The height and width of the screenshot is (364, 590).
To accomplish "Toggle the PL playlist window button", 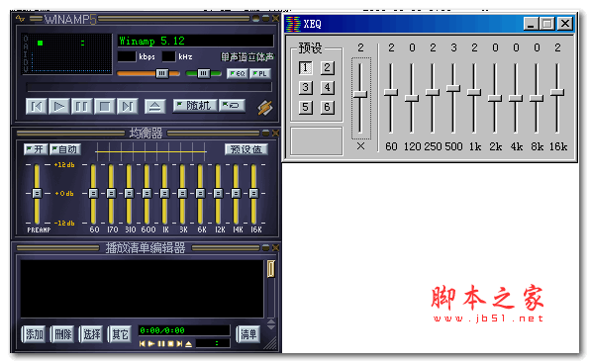I will click(259, 74).
